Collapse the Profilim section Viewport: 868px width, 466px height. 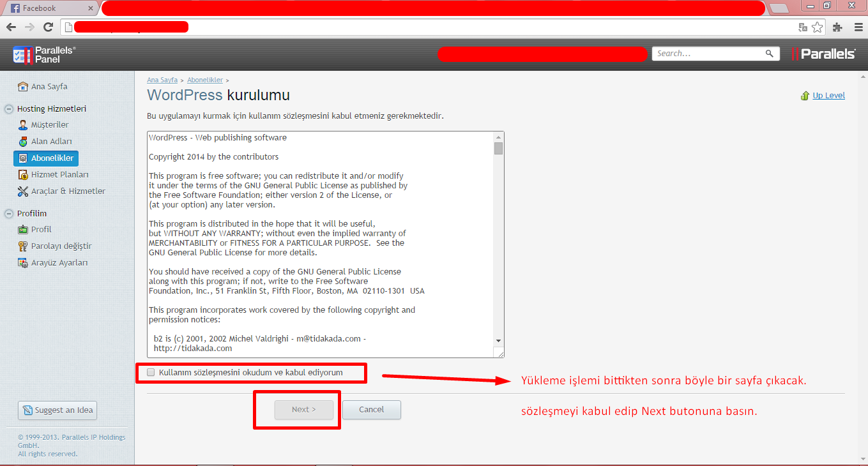(x=9, y=214)
